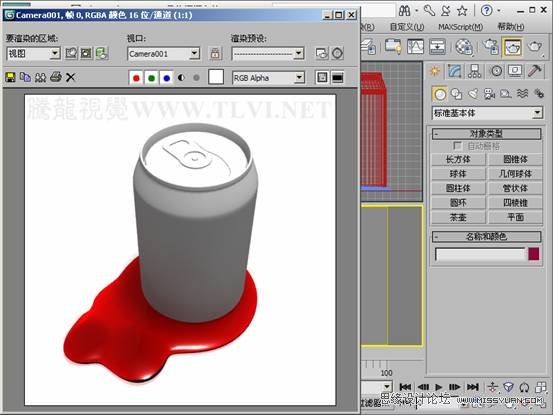Select the Cameras category icon
The height and width of the screenshot is (415, 553).
[x=489, y=94]
